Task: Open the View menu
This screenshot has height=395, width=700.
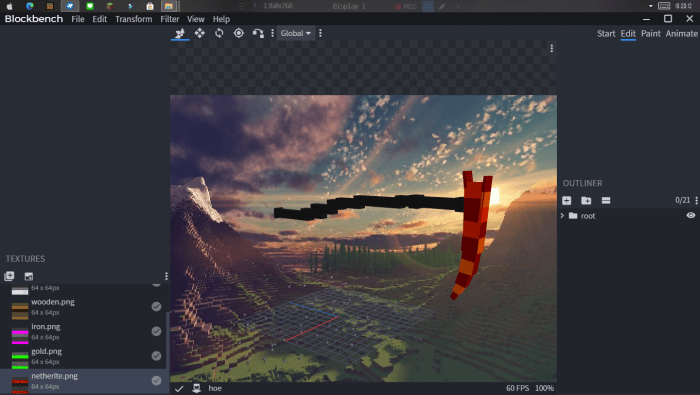Action: pyautogui.click(x=196, y=19)
